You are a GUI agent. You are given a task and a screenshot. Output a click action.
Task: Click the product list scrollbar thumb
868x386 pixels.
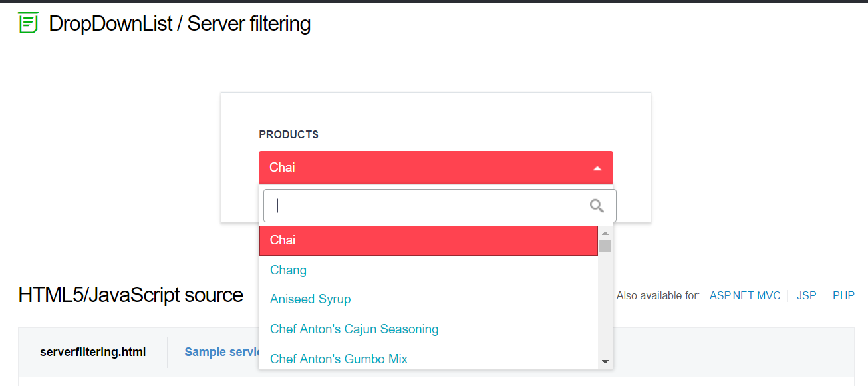605,246
